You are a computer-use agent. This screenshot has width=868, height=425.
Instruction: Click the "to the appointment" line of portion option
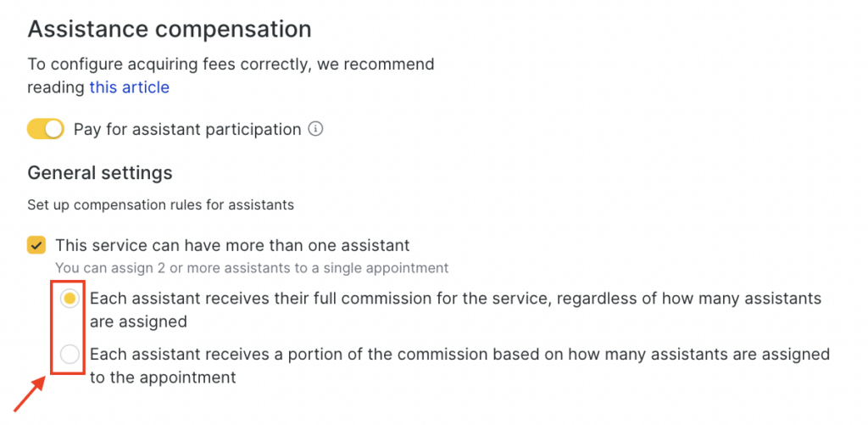click(163, 377)
